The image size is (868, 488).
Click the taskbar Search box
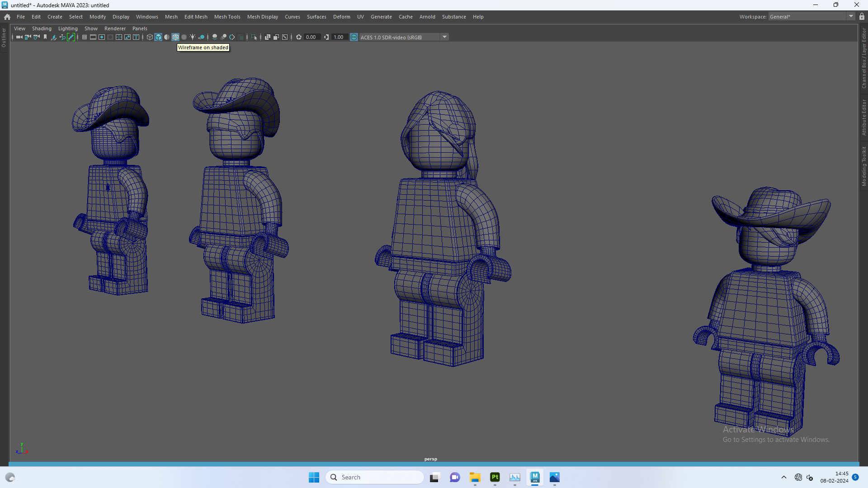(375, 477)
